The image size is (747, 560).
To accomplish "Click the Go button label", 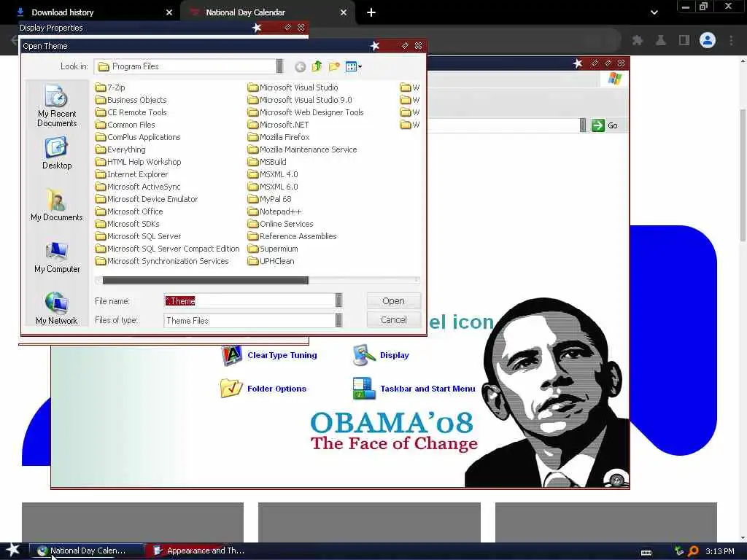I will pyautogui.click(x=613, y=125).
